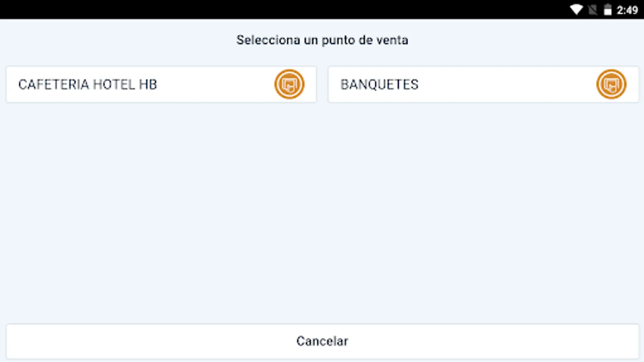Screen dimensions: 644x362
Task: Click the 'Selecciona un punto de venta' heading
Action: 322,40
